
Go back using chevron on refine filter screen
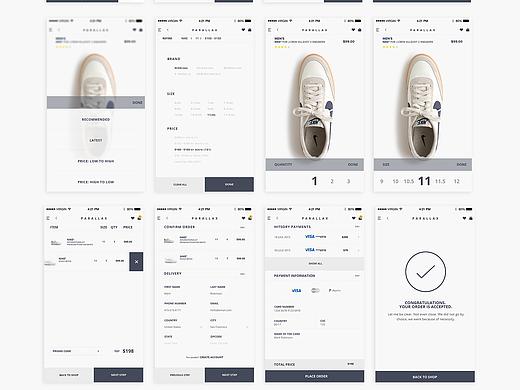[168, 30]
